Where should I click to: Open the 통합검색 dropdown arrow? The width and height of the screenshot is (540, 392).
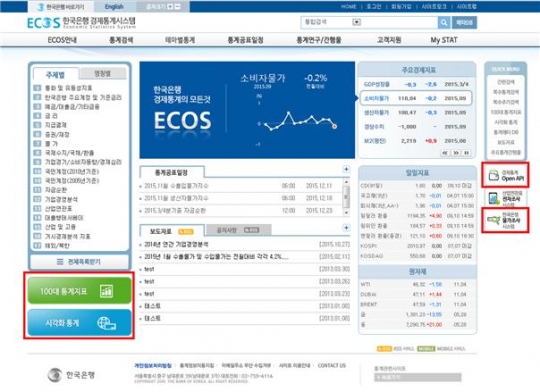[x=356, y=22]
